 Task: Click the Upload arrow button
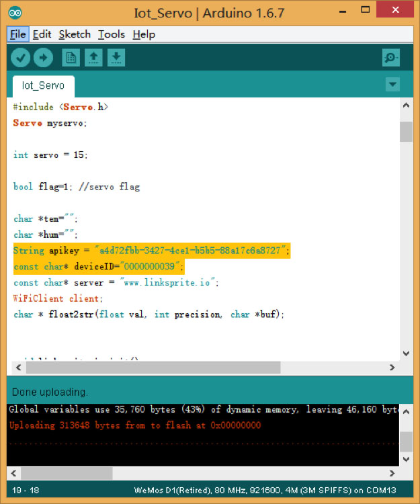(44, 58)
